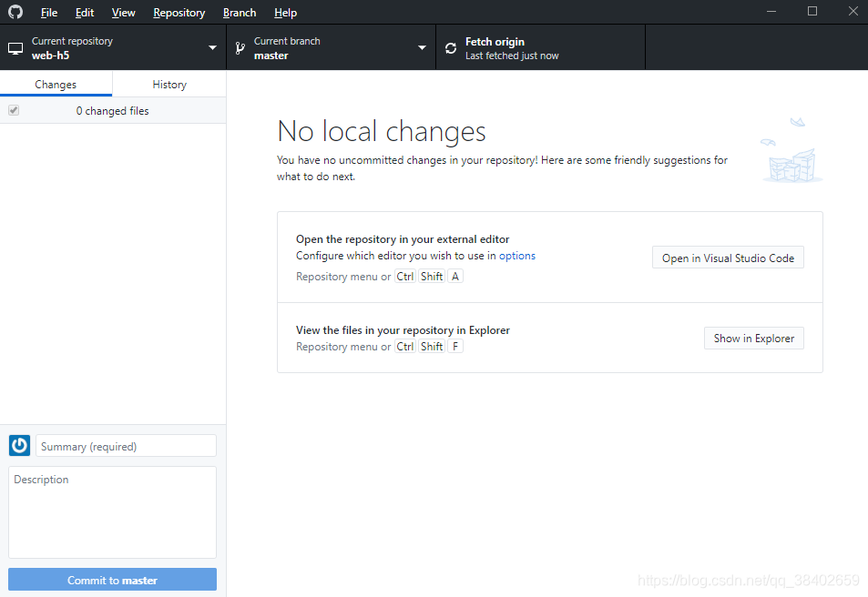The width and height of the screenshot is (868, 597).
Task: Click the web-h5 repository name
Action: pos(50,56)
